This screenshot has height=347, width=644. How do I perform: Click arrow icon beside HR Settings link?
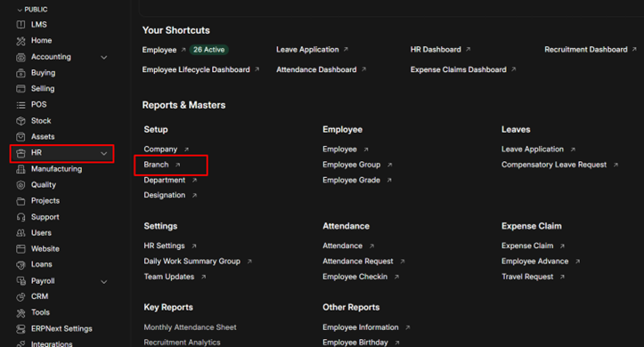coord(194,246)
